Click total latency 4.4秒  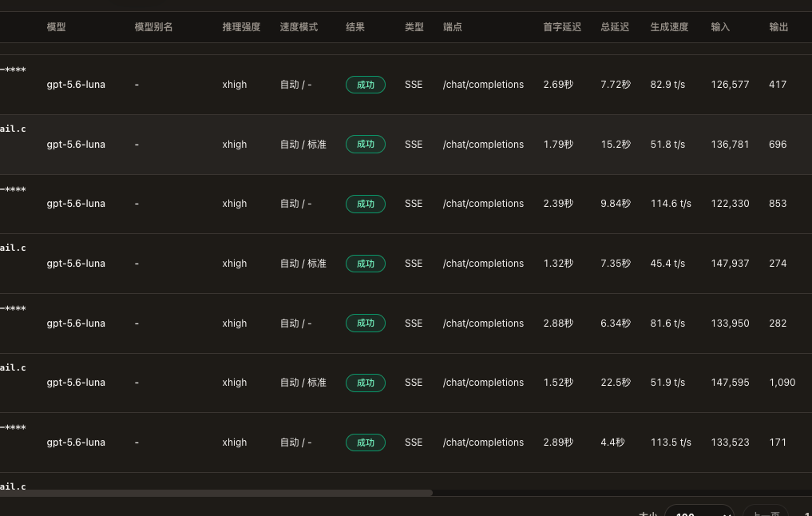point(612,443)
